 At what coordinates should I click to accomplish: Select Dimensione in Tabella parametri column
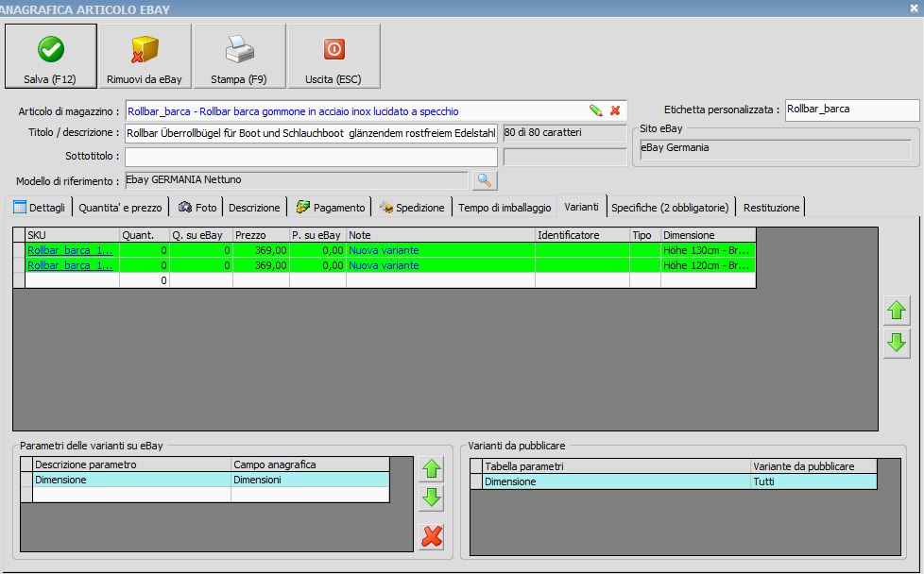pyautogui.click(x=616, y=481)
